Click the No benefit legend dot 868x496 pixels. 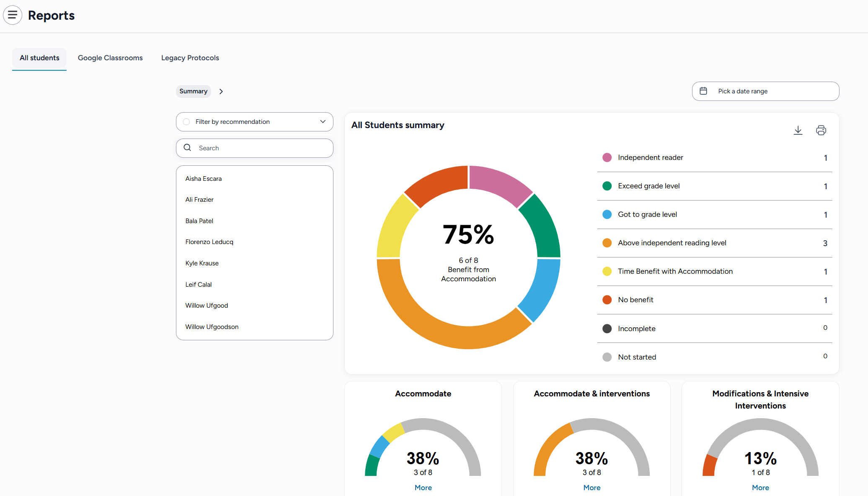pyautogui.click(x=607, y=300)
